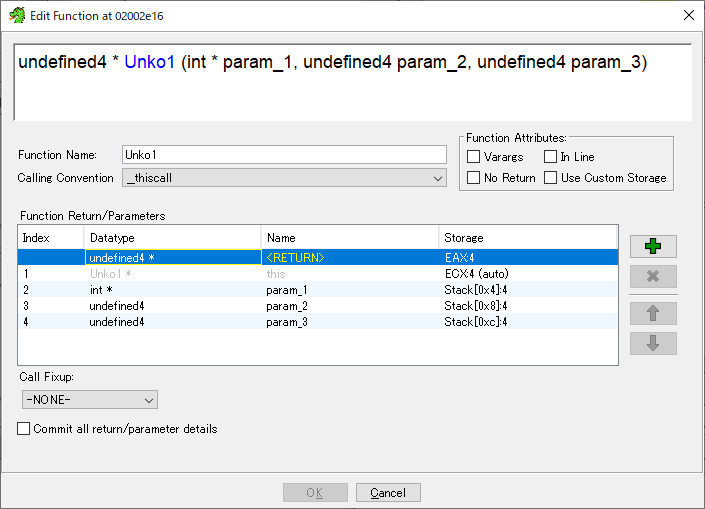Click index 4 cell in the table

pos(51,322)
